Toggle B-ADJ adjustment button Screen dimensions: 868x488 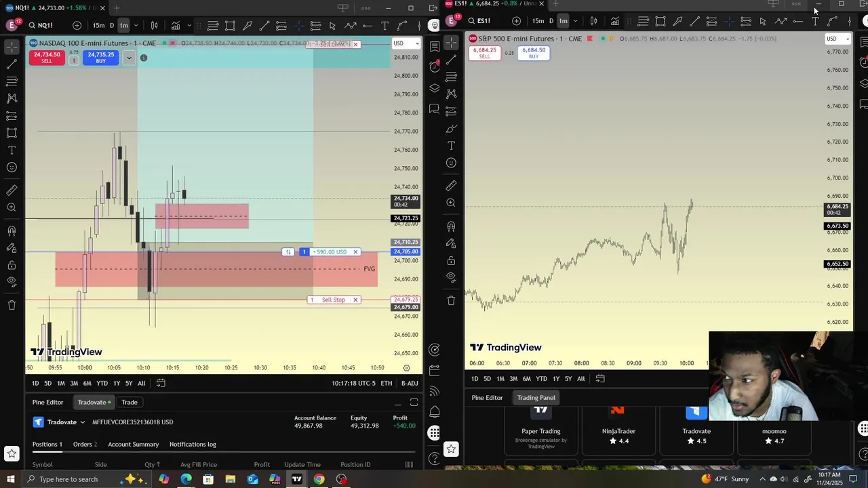tap(410, 383)
